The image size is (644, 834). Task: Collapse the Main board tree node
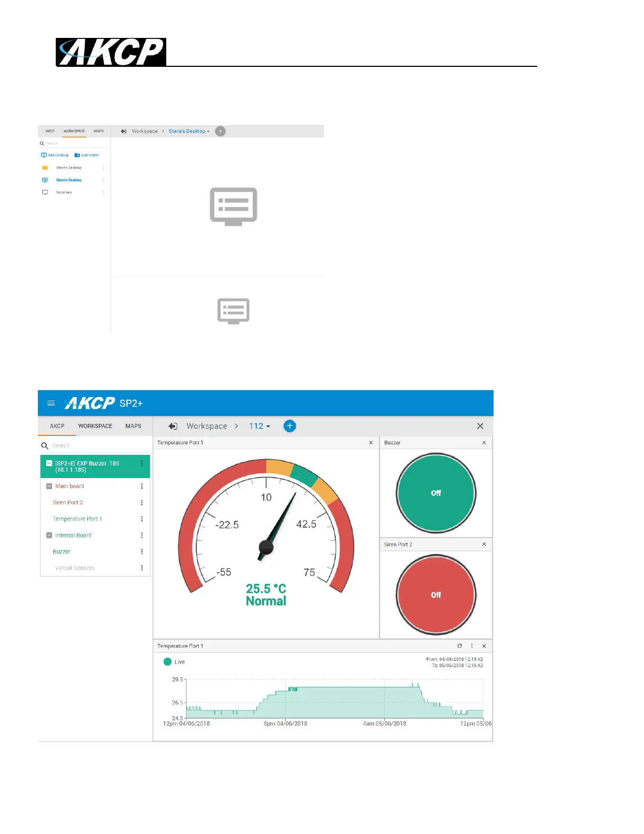[x=49, y=486]
